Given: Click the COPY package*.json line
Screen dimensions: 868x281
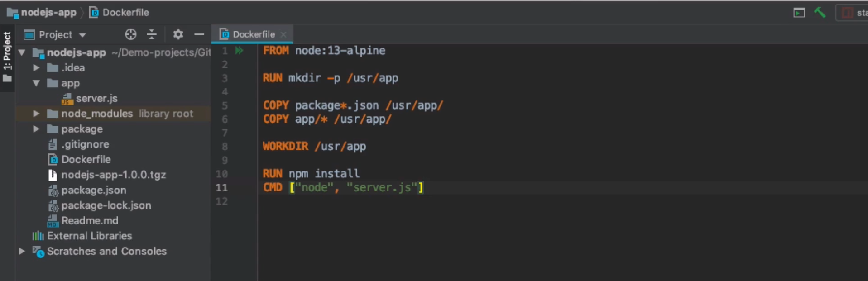Looking at the screenshot, I should [x=353, y=105].
